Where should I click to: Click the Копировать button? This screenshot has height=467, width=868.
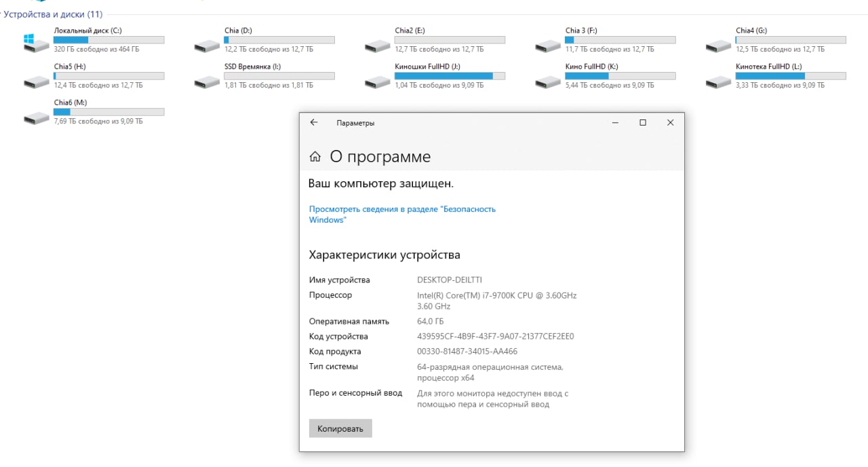(340, 428)
